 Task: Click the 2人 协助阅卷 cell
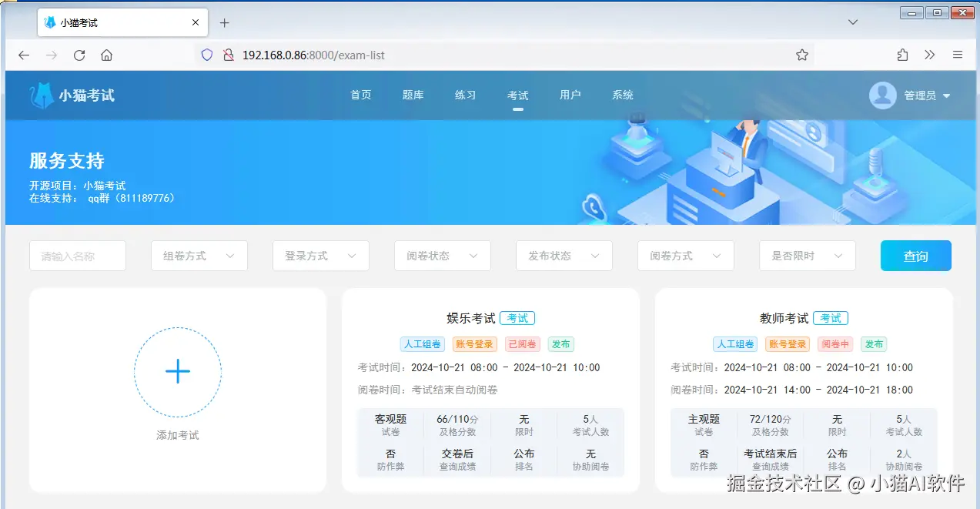pos(904,460)
